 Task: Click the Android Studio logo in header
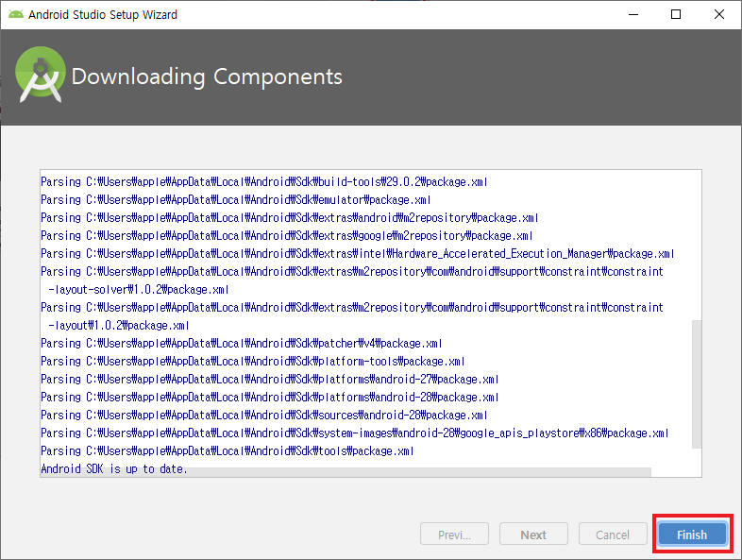point(41,75)
